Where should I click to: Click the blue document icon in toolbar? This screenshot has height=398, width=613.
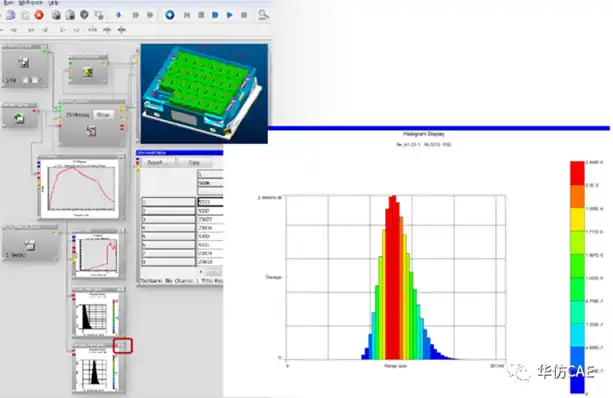click(x=11, y=15)
